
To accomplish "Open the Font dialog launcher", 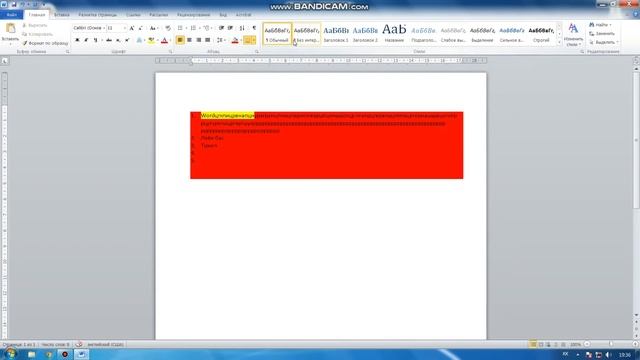I will click(171, 52).
